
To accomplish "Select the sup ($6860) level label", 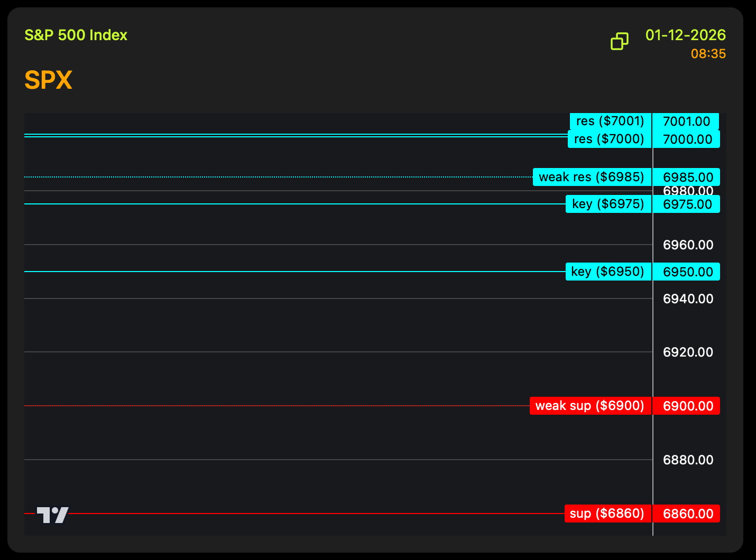I will (x=607, y=514).
